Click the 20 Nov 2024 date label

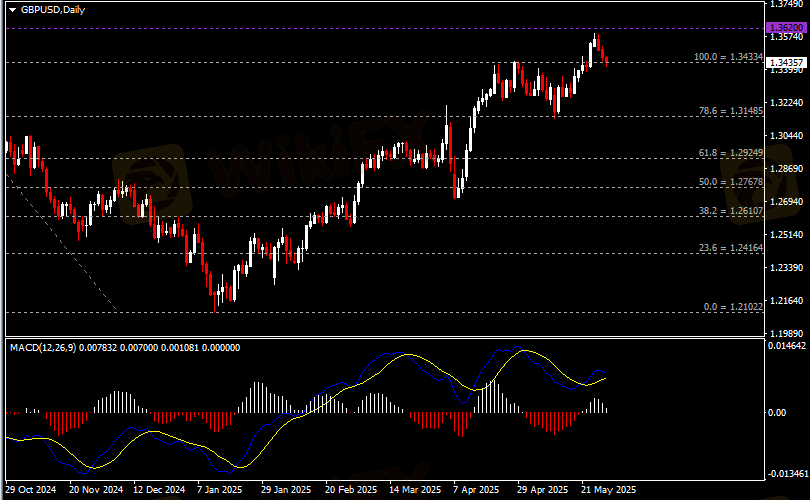click(x=96, y=490)
